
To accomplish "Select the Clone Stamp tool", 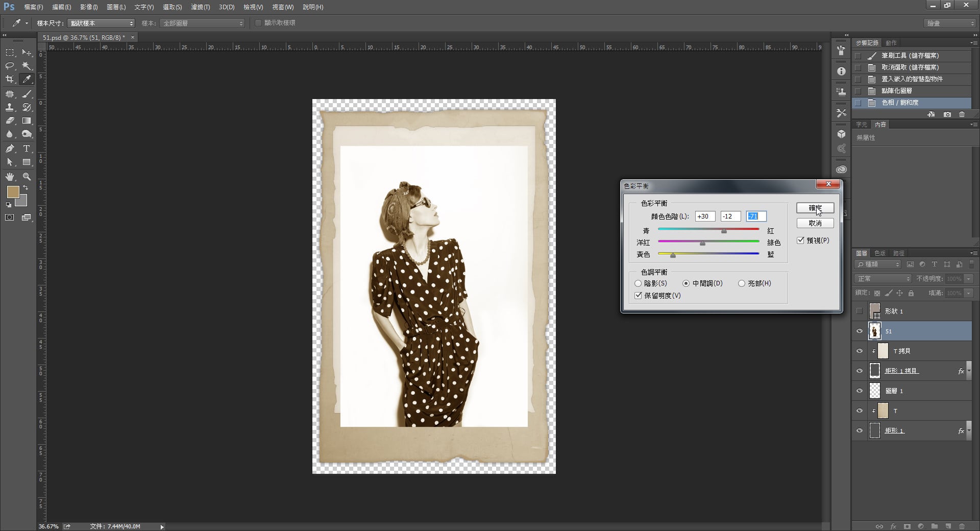I will click(10, 107).
